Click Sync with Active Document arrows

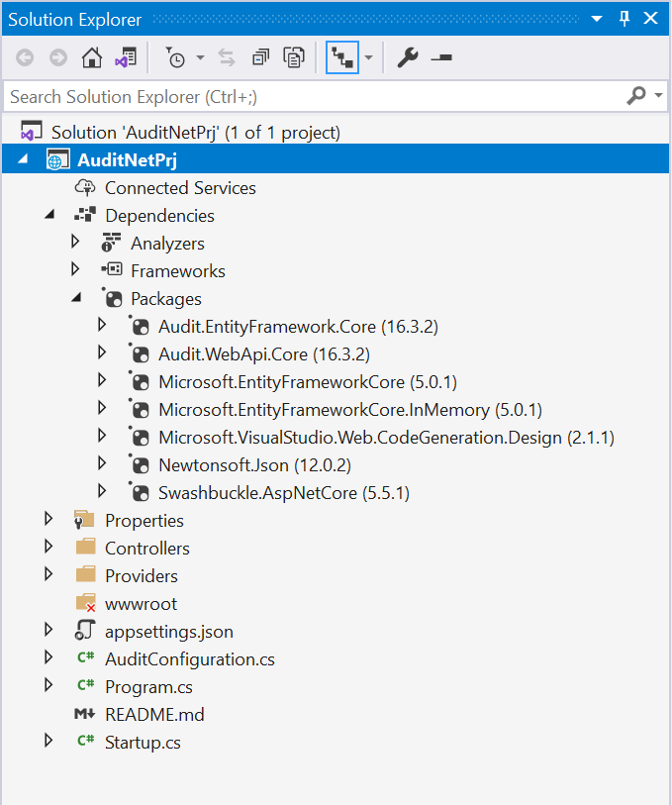click(x=227, y=57)
